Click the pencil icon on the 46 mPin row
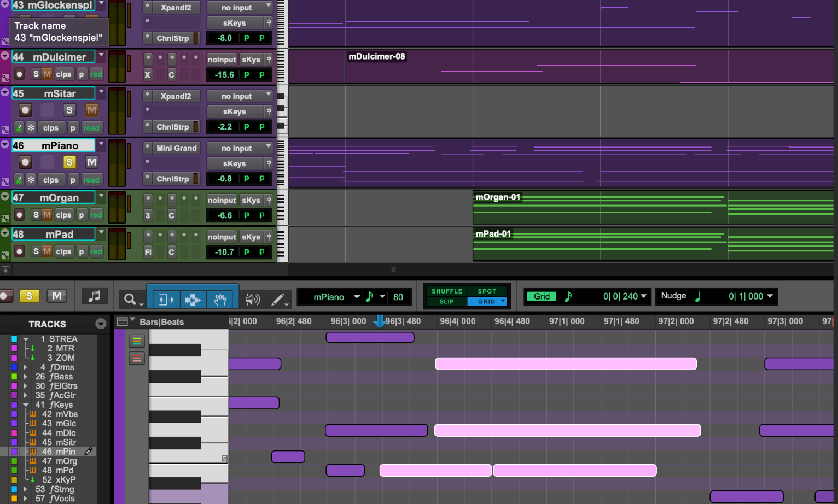The image size is (838, 504). (89, 452)
